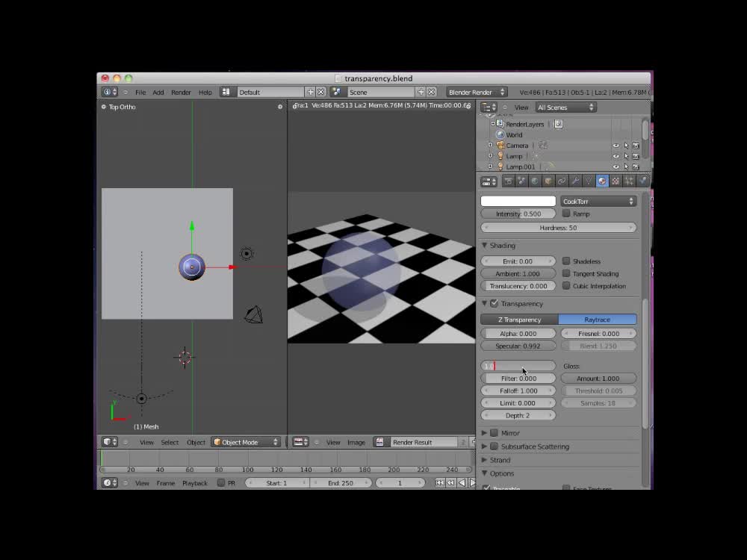Open the Object Mode selector

245,442
